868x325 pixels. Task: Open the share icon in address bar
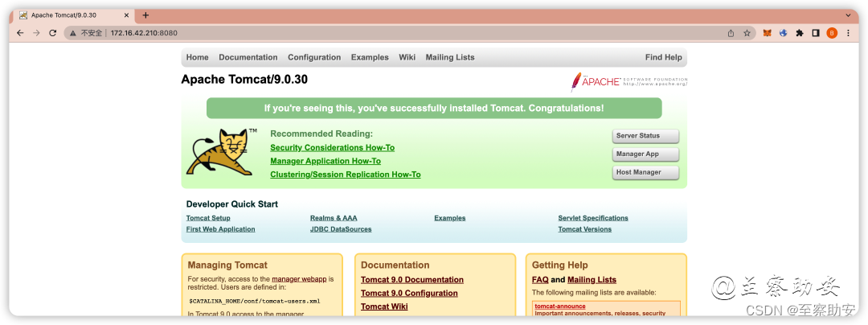pos(731,33)
